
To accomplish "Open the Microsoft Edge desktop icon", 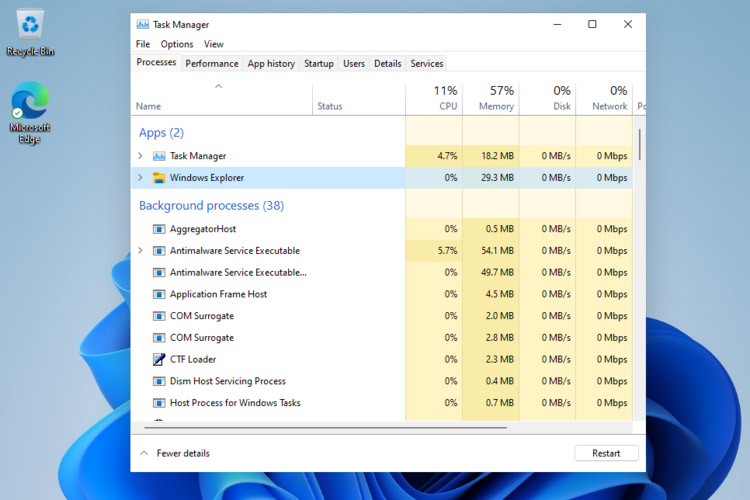I will coord(30,112).
